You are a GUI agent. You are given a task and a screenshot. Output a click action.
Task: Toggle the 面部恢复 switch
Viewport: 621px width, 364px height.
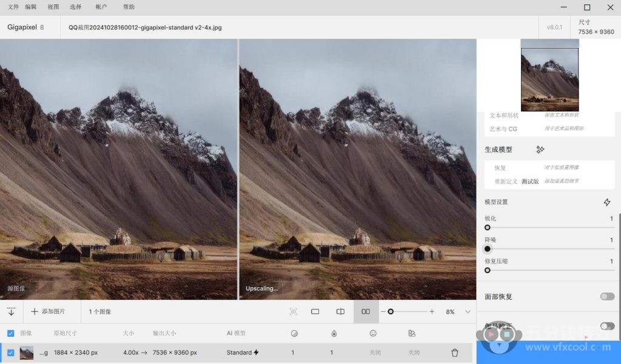pyautogui.click(x=606, y=297)
